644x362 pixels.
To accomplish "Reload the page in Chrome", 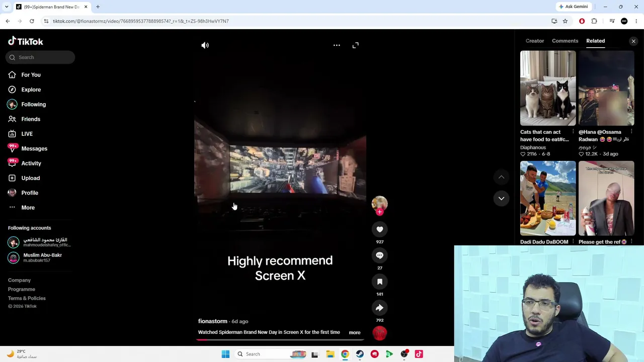I will (32, 21).
